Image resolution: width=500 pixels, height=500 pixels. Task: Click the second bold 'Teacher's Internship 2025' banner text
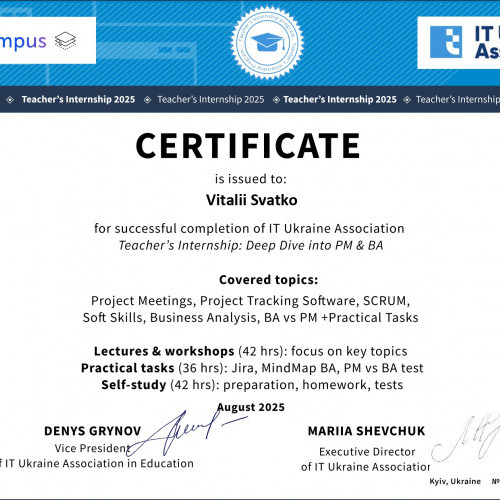(340, 99)
